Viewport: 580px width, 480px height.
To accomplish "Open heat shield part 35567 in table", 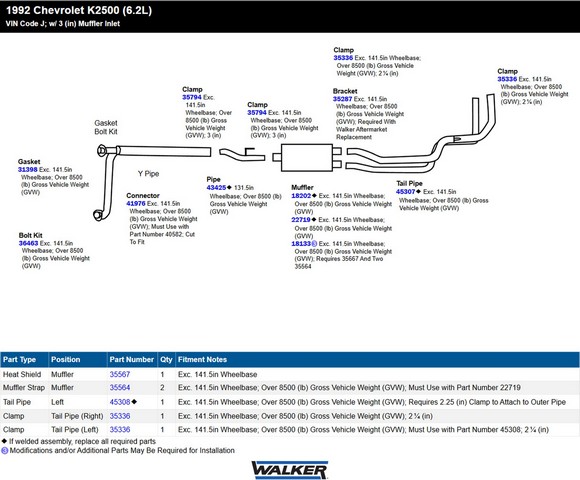I will tap(120, 375).
